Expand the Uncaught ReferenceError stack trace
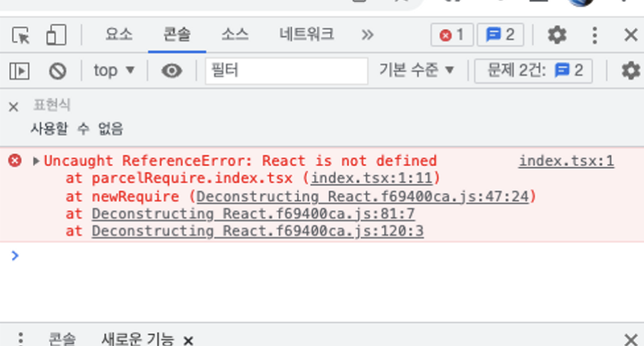 pyautogui.click(x=36, y=161)
